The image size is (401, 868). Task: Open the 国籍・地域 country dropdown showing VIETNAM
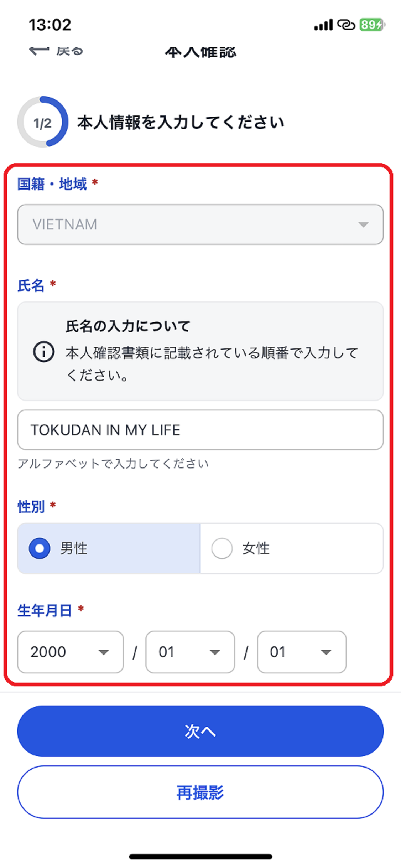(x=200, y=224)
